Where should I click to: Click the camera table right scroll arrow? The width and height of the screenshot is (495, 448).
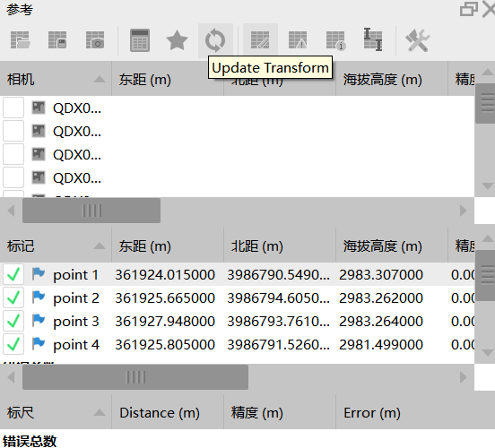463,211
